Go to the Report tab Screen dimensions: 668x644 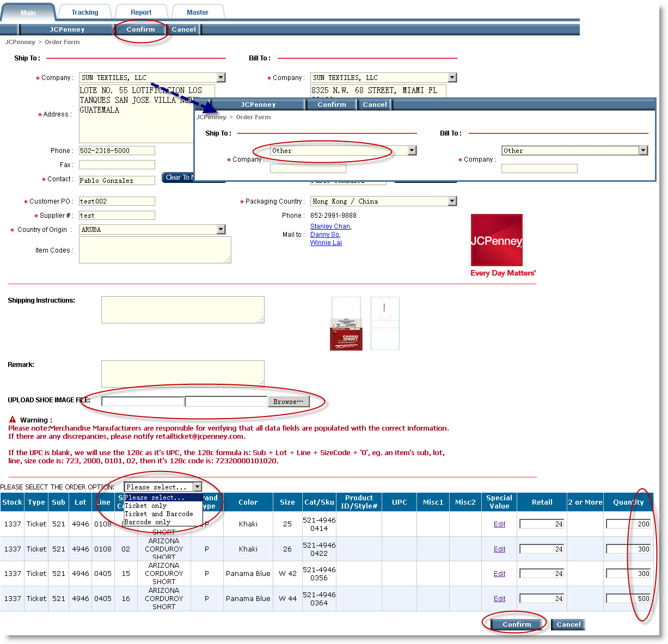(141, 13)
